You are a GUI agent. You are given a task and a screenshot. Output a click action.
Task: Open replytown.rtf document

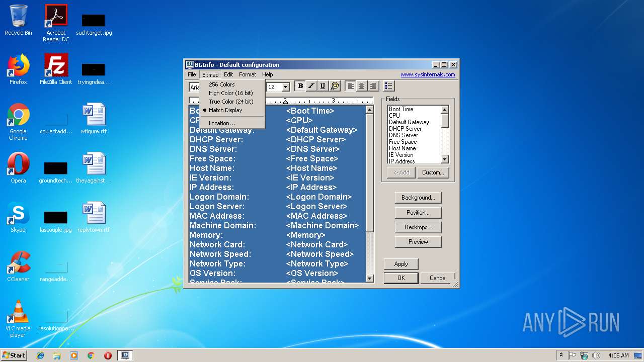pyautogui.click(x=94, y=217)
